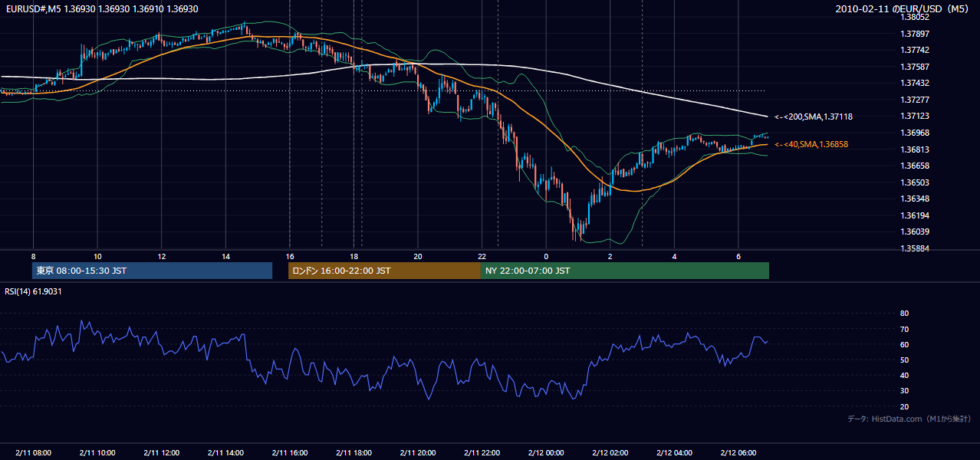Click price axis label 1.36658
This screenshot has height=460, width=980.
(x=916, y=166)
